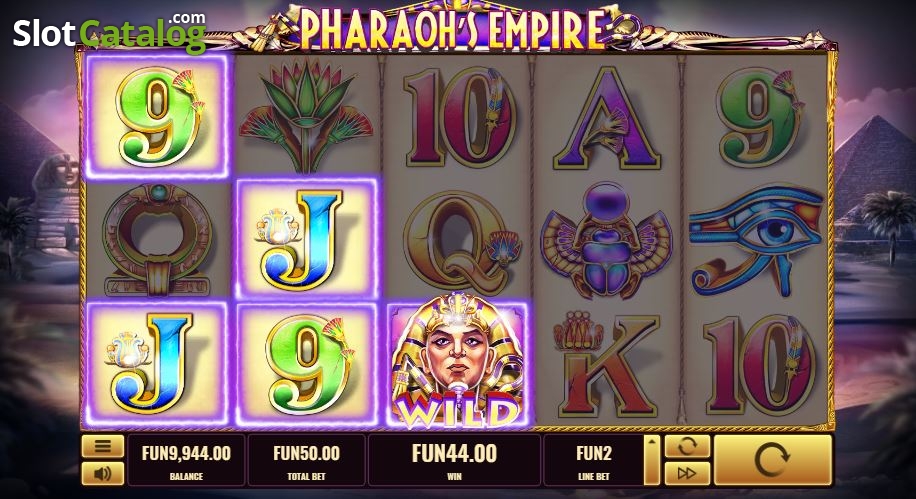Select the Eye of Horus symbol

click(x=756, y=240)
